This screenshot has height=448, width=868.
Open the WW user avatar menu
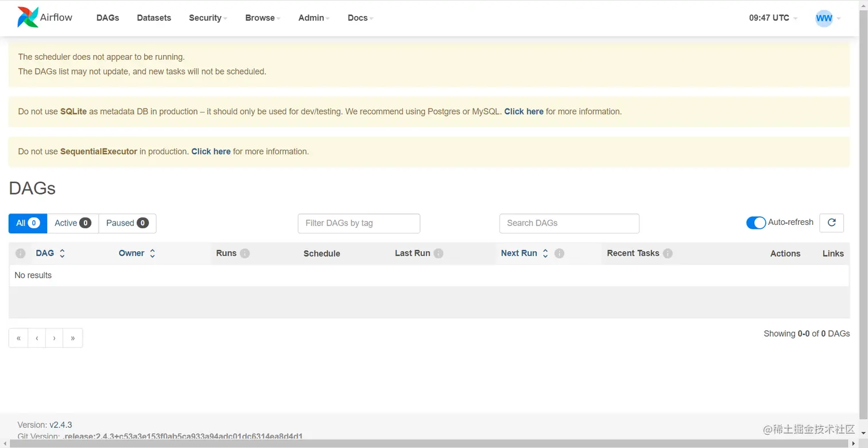click(828, 18)
